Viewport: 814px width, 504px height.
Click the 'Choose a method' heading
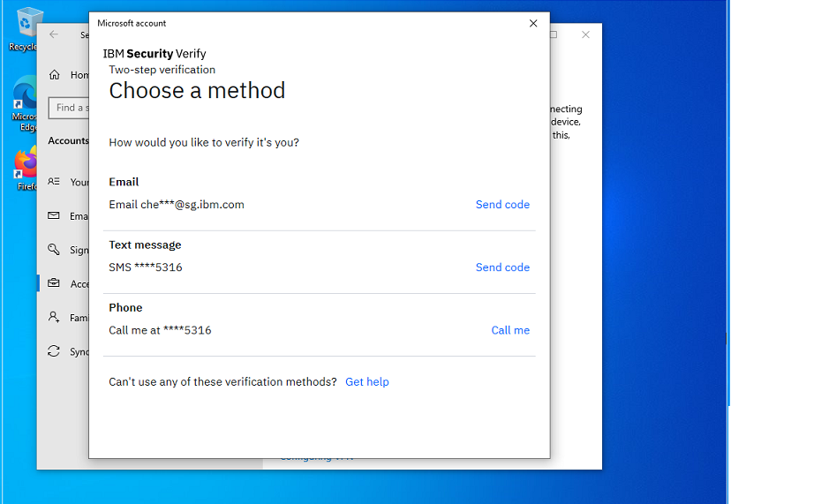tap(197, 91)
